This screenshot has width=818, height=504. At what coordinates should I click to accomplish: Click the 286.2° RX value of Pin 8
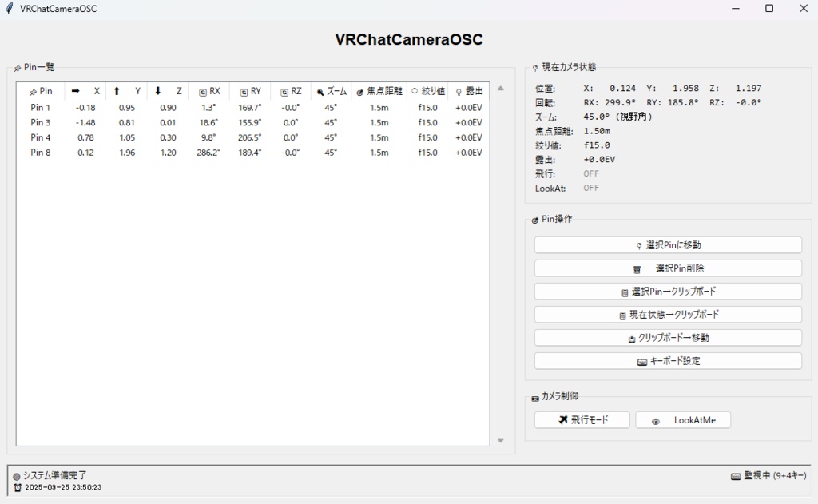point(208,153)
